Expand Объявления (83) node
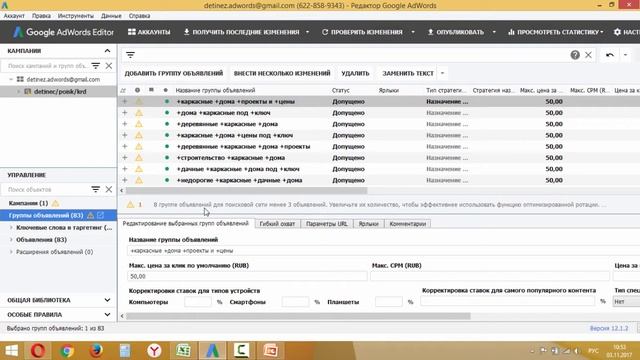The width and height of the screenshot is (640, 360). pos(11,240)
